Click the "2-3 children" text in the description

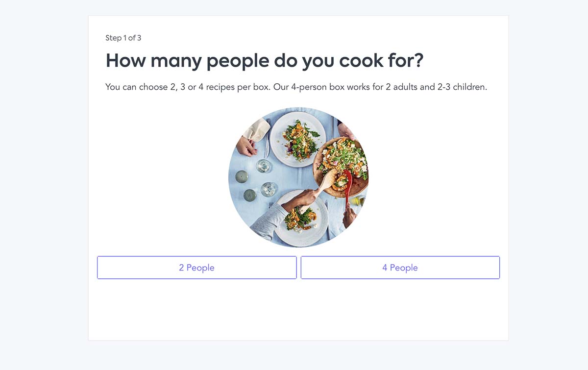(x=462, y=87)
